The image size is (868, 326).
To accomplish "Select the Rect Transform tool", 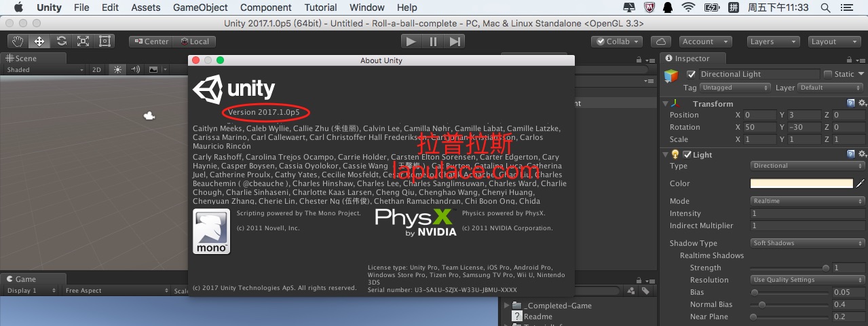I will click(105, 41).
